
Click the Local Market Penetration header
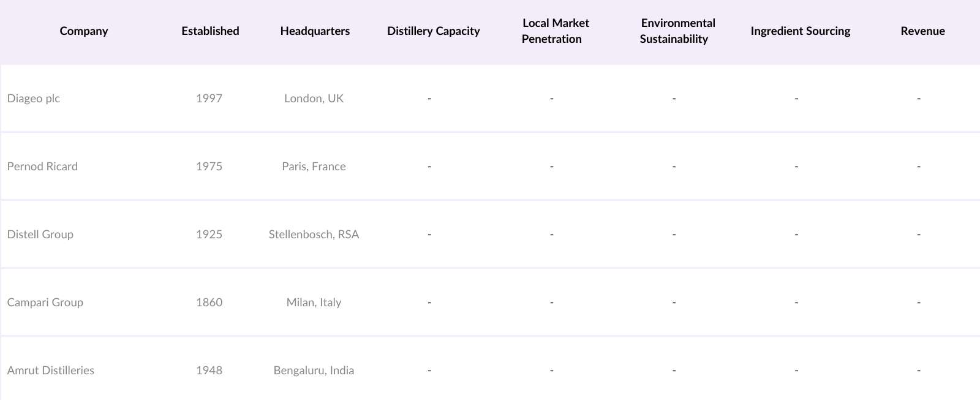tap(555, 31)
